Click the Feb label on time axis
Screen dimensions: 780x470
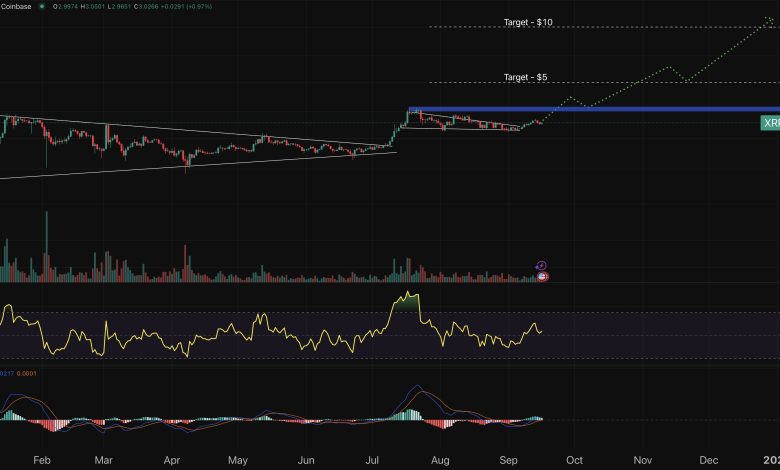point(41,461)
